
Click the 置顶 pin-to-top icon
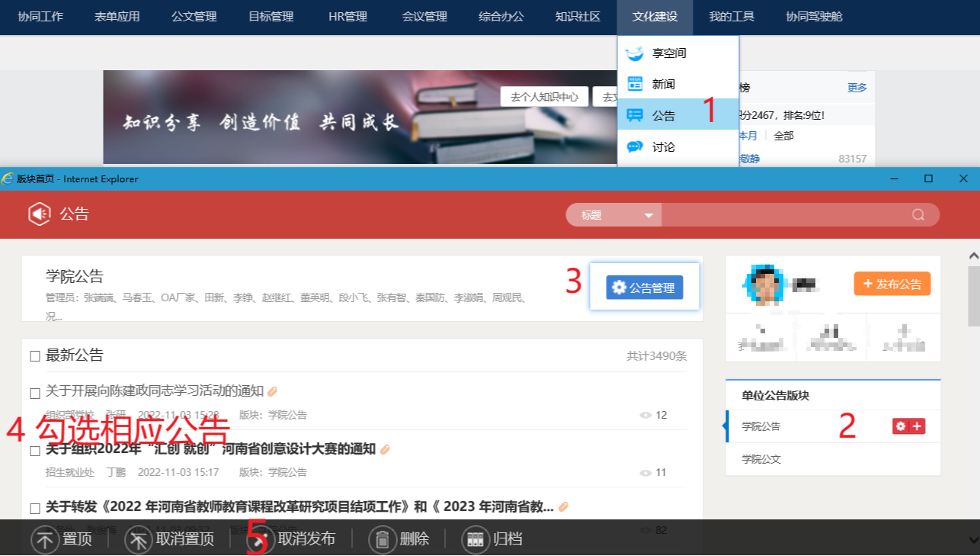click(46, 539)
